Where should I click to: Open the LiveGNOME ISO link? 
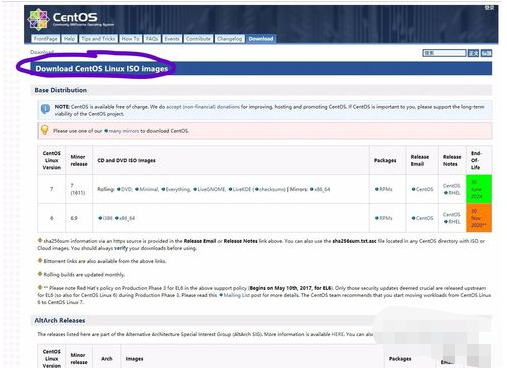click(x=210, y=189)
